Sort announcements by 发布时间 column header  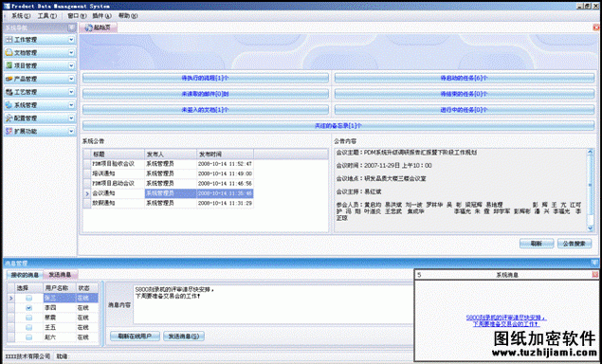(x=225, y=155)
